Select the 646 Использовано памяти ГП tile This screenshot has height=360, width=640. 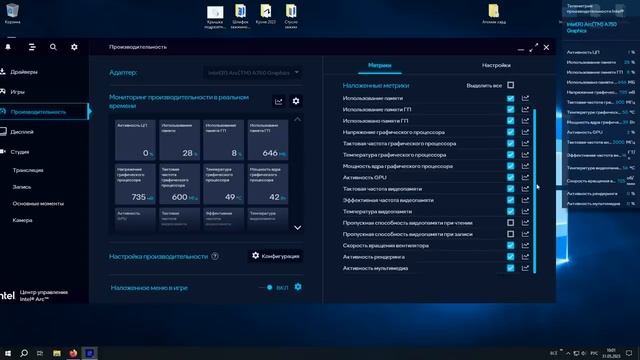tap(268, 140)
